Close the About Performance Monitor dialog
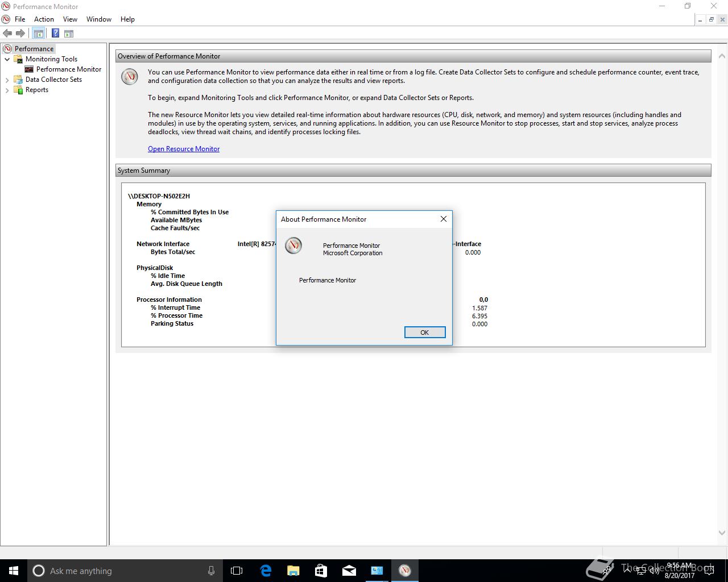 pyautogui.click(x=444, y=219)
